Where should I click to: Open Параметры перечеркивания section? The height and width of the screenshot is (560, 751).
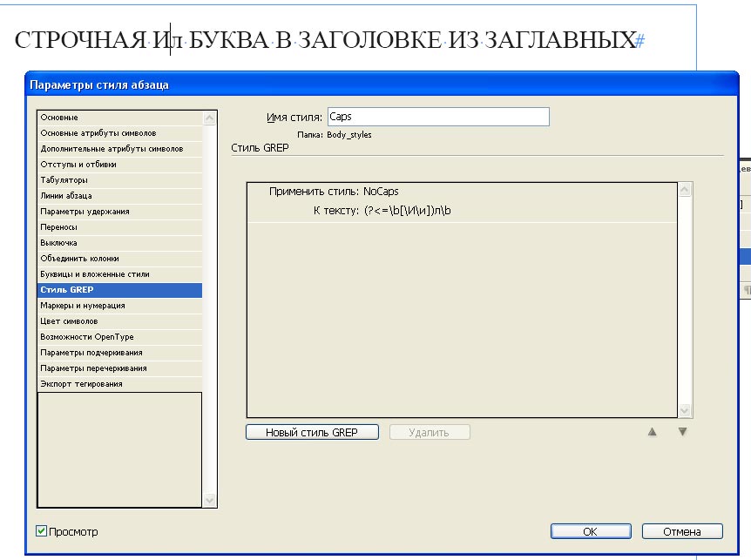point(119,368)
